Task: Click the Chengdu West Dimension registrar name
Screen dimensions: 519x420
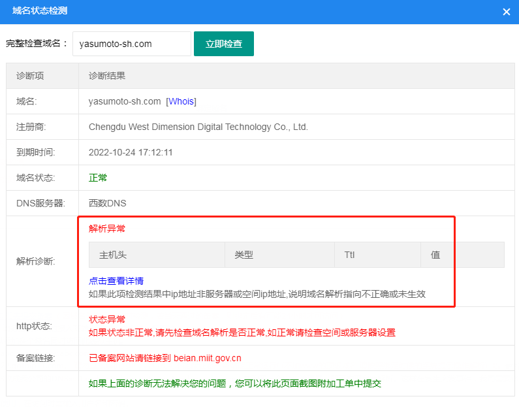Action: 198,127
